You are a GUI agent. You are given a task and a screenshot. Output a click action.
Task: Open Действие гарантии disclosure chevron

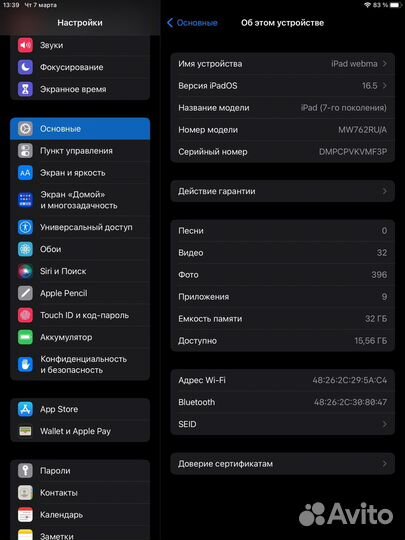click(385, 191)
